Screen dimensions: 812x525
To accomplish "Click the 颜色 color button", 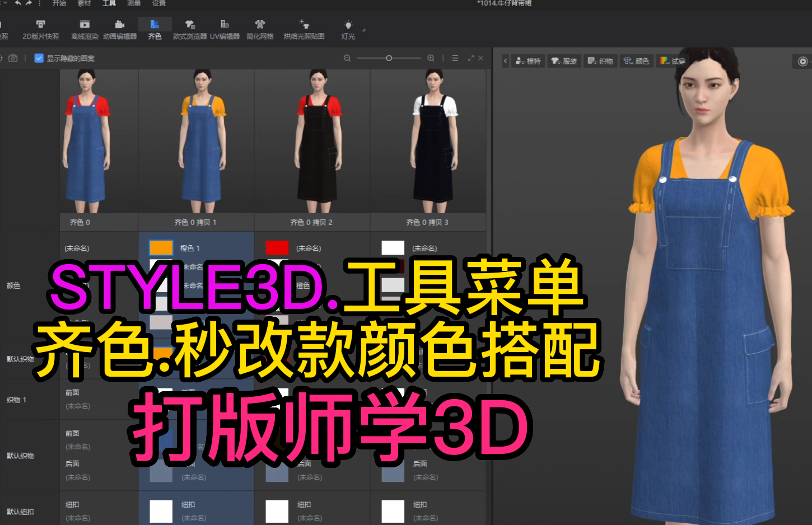I will pos(636,61).
